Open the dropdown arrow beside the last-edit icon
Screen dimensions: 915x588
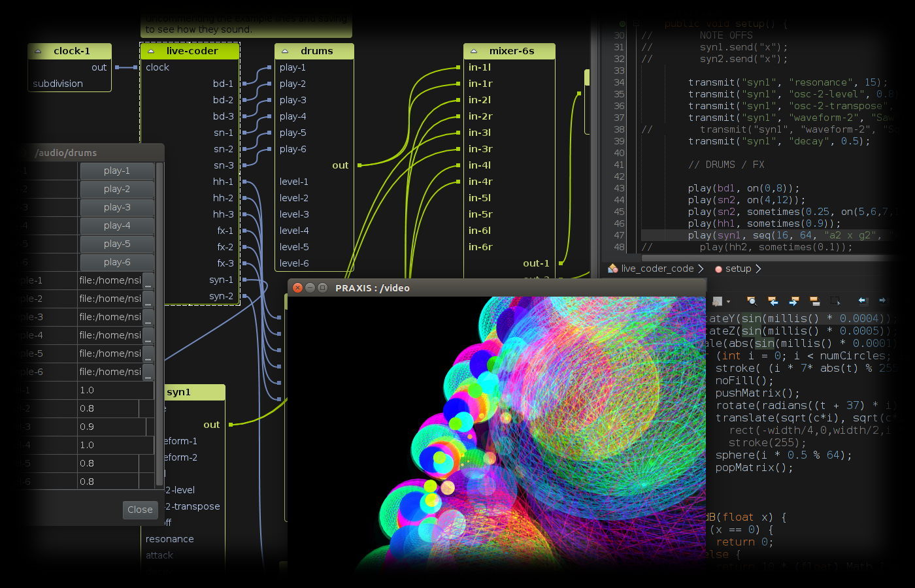728,302
